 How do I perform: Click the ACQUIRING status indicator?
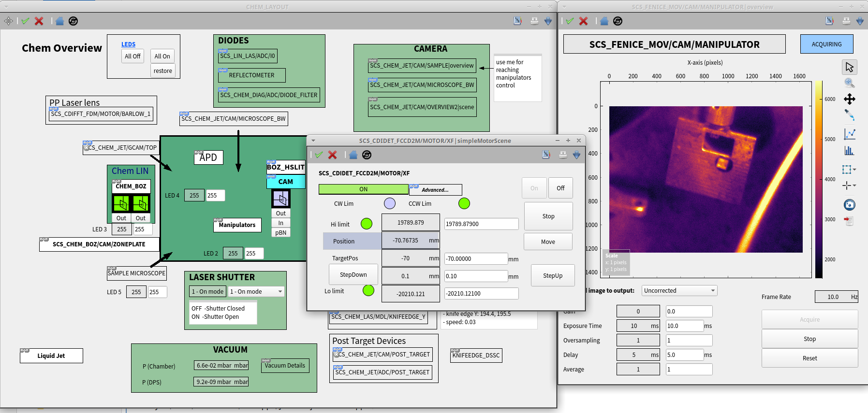click(x=826, y=44)
